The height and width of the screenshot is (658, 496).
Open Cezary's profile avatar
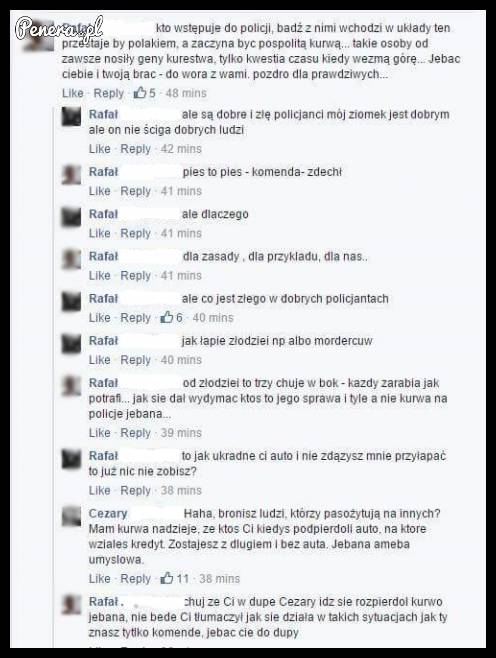(x=71, y=516)
